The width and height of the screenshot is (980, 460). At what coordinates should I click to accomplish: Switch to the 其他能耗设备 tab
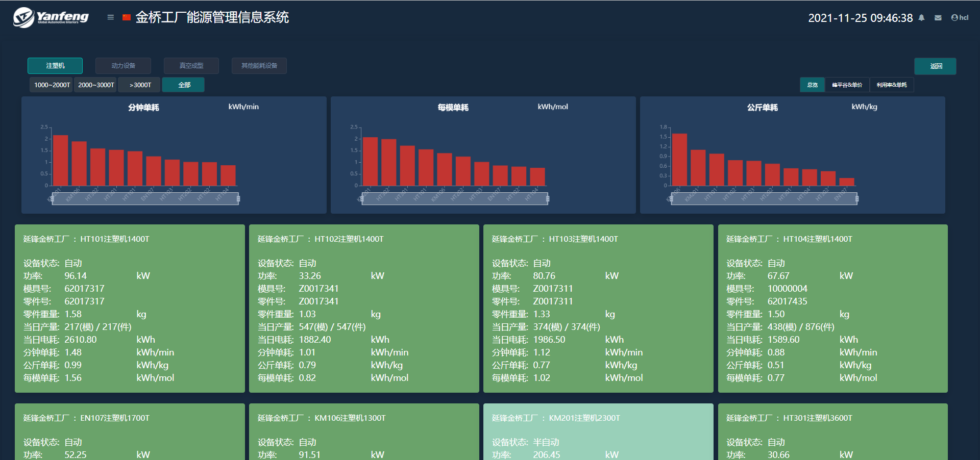click(259, 66)
